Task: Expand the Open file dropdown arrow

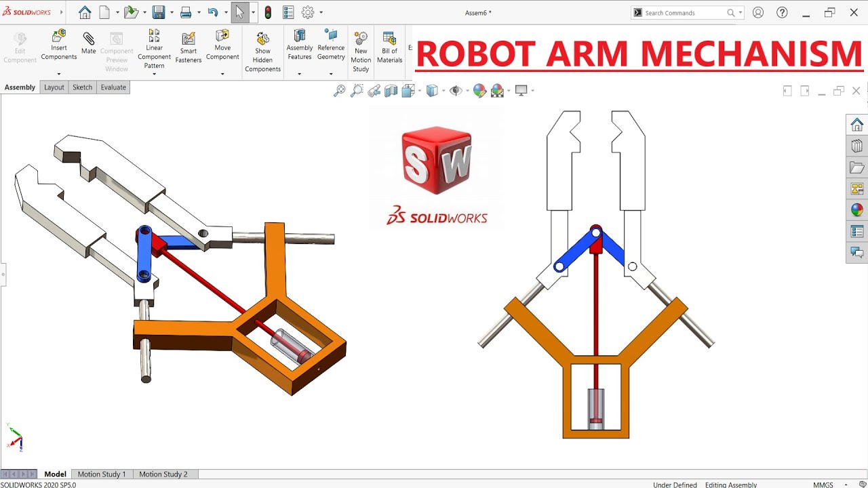Action: pos(144,12)
